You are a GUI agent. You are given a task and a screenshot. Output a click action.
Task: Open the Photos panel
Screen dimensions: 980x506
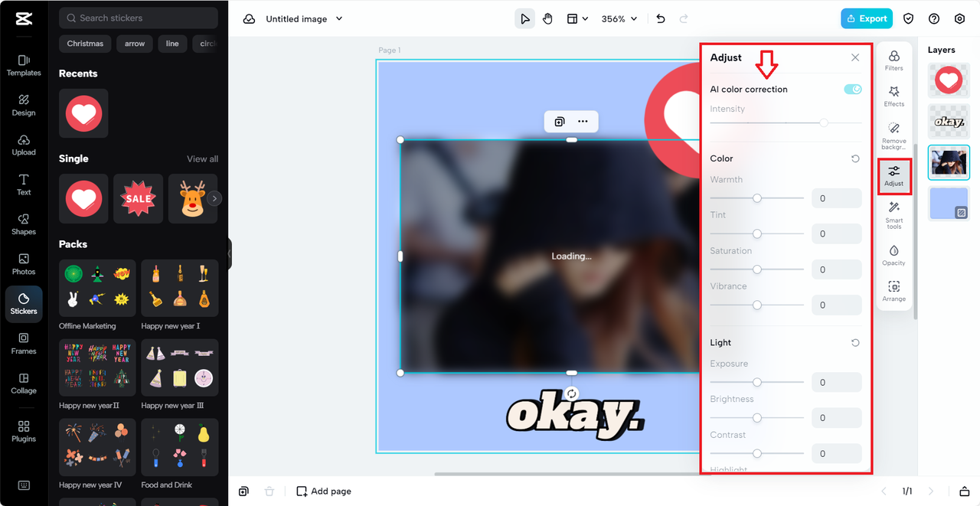(24, 265)
